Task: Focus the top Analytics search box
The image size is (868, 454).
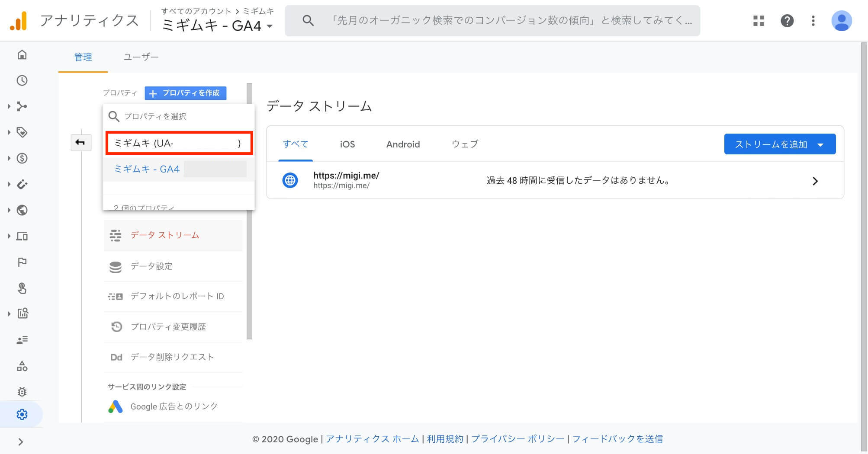Action: [x=492, y=21]
